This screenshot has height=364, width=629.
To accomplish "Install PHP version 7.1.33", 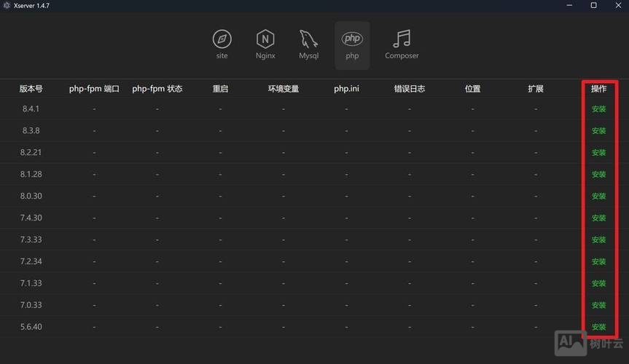I will click(x=598, y=283).
